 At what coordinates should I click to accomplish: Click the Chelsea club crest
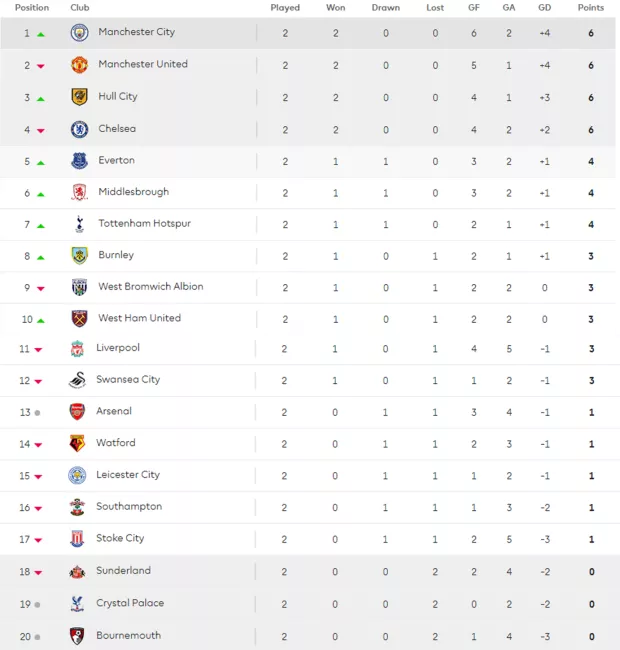tap(79, 129)
